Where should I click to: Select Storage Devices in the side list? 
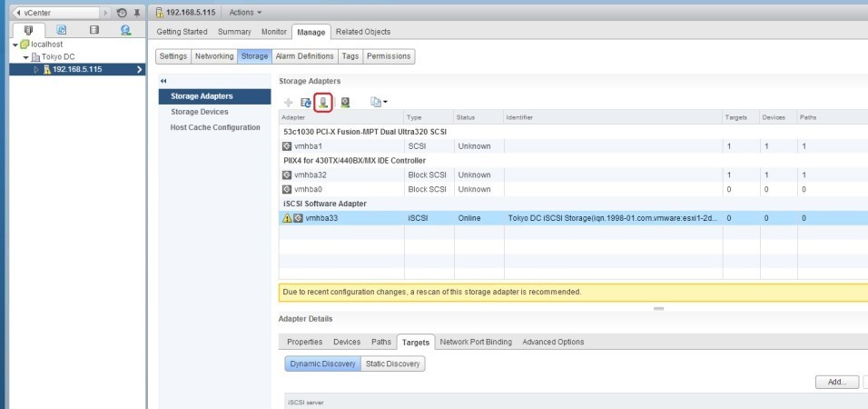[x=215, y=112]
